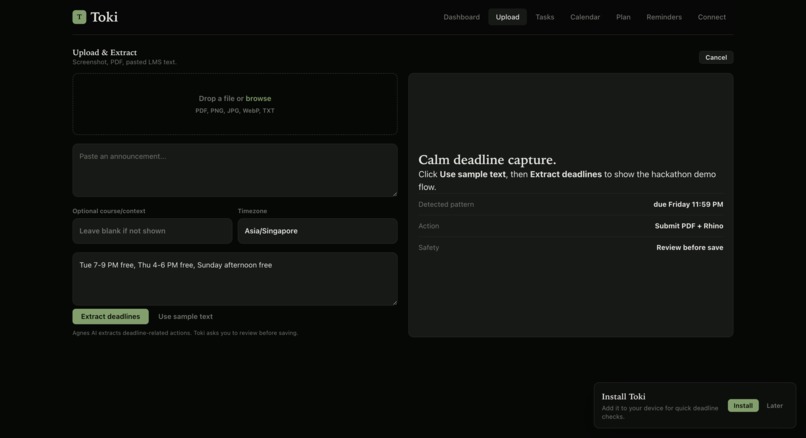Click the Cancel button
This screenshot has width=806, height=438.
(x=716, y=57)
